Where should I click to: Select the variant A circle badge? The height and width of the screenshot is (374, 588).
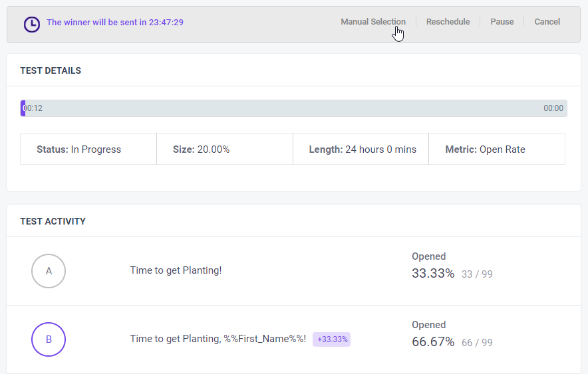click(x=49, y=271)
